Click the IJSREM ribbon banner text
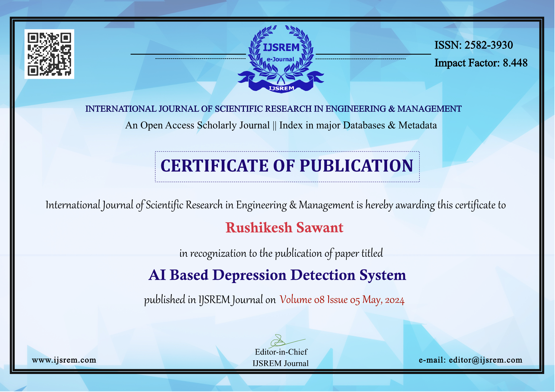Image resolution: width=555 pixels, height=392 pixels. (x=281, y=88)
